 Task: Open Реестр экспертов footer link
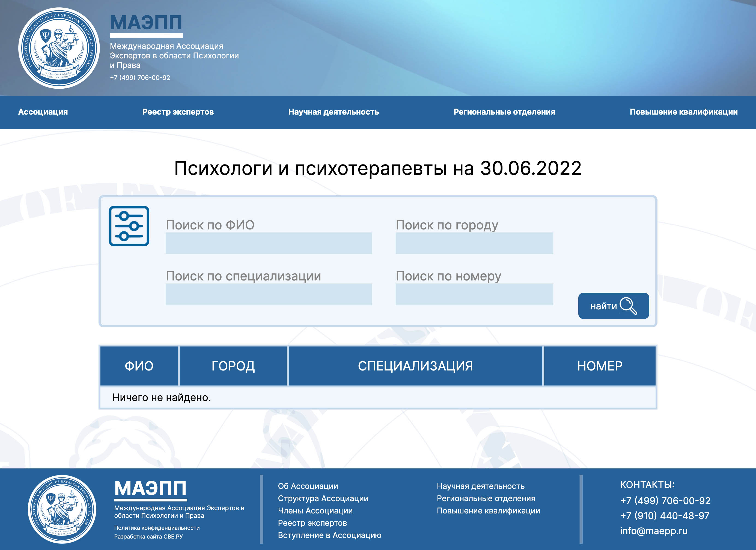[x=312, y=523]
